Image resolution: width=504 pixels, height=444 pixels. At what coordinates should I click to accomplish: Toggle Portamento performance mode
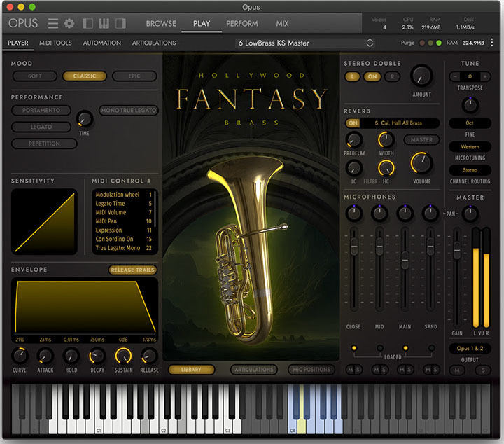pos(41,110)
